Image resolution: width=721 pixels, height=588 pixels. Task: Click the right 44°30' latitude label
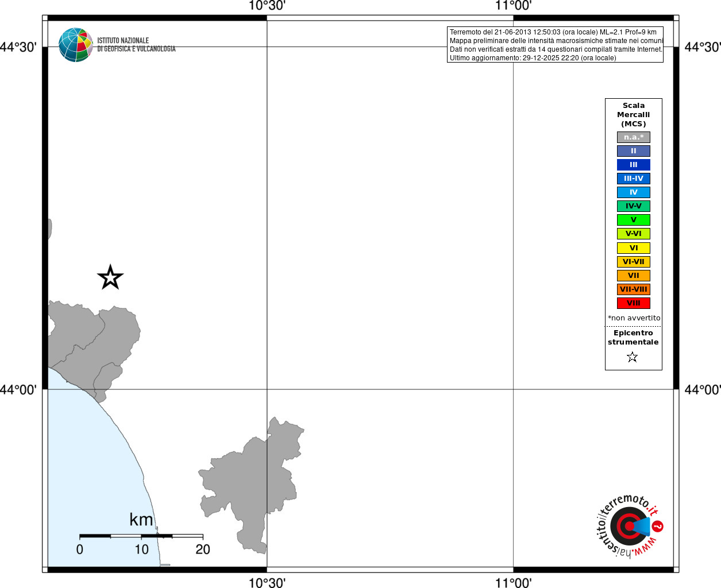coord(702,47)
